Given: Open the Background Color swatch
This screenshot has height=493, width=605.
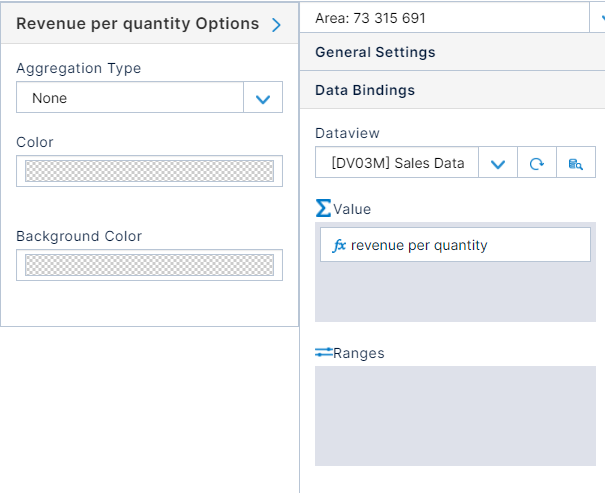Looking at the screenshot, I should pyautogui.click(x=149, y=265).
